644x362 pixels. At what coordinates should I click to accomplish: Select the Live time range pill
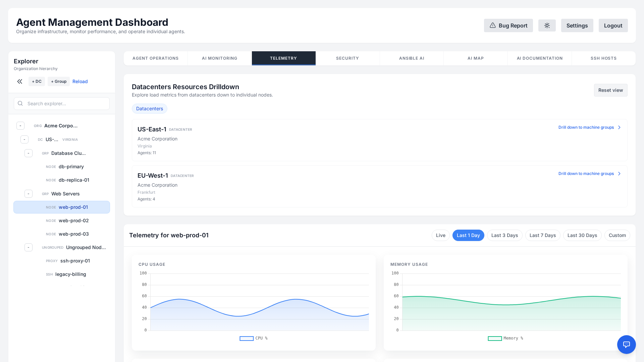click(440, 235)
